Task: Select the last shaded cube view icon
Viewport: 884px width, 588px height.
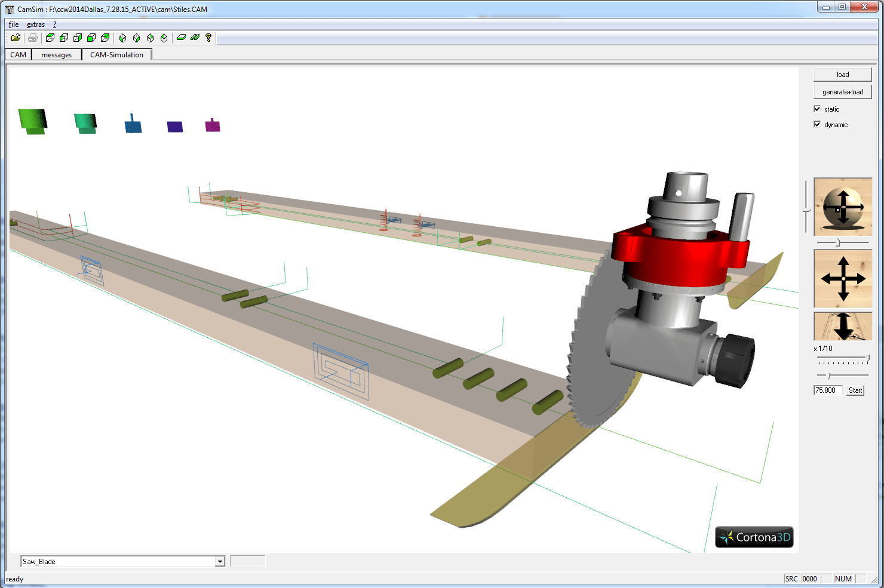Action: pyautogui.click(x=105, y=37)
